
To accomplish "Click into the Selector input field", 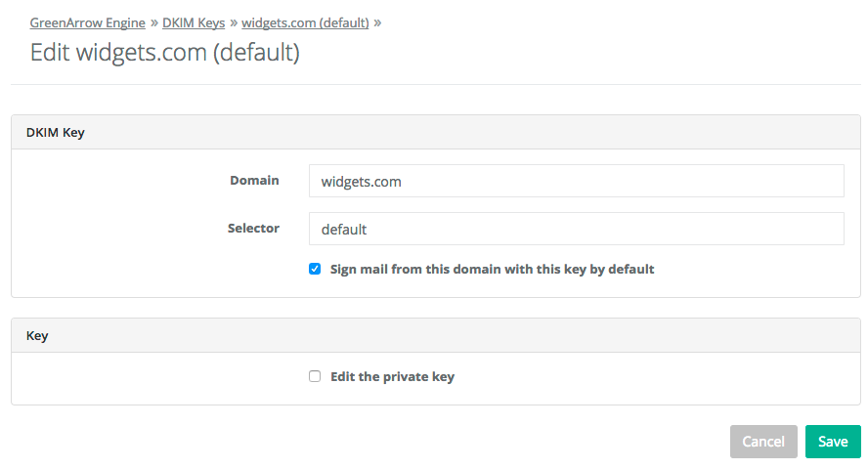I will (576, 230).
